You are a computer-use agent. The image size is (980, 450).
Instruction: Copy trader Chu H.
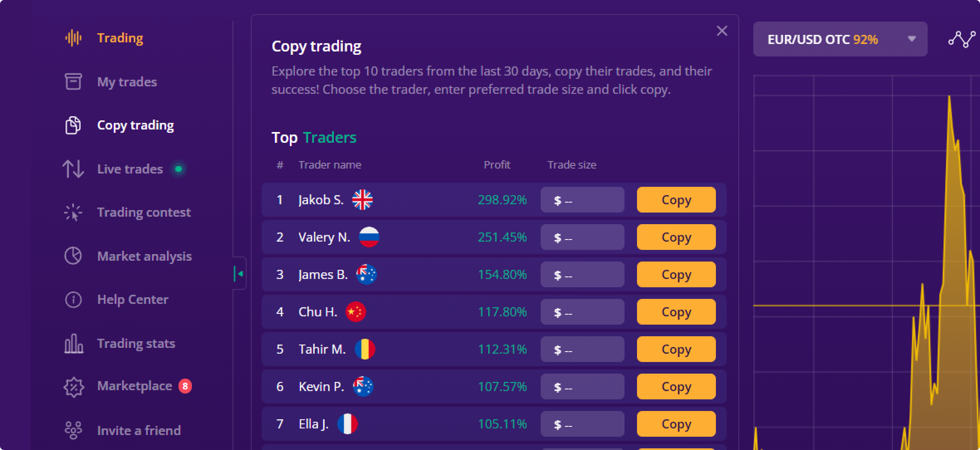[x=676, y=312]
